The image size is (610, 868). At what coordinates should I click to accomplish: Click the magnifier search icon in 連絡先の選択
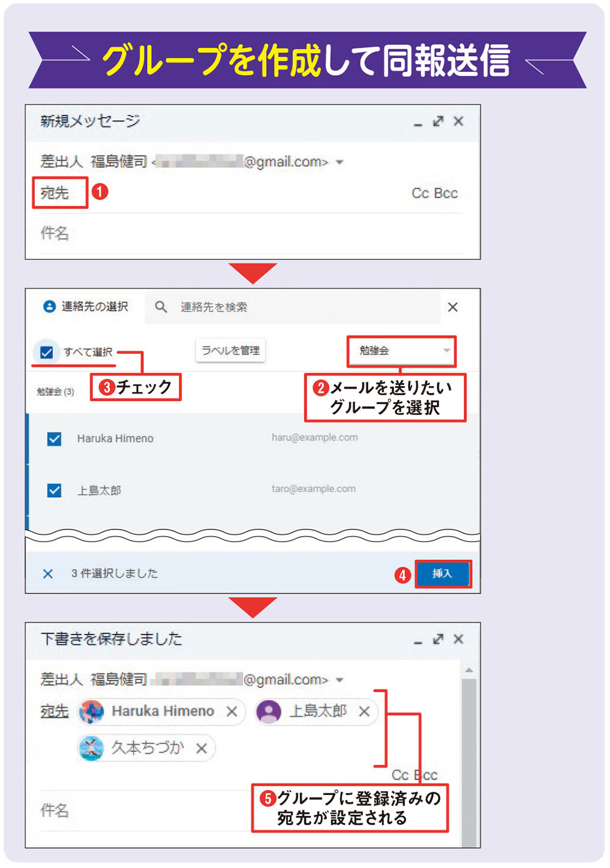[160, 307]
